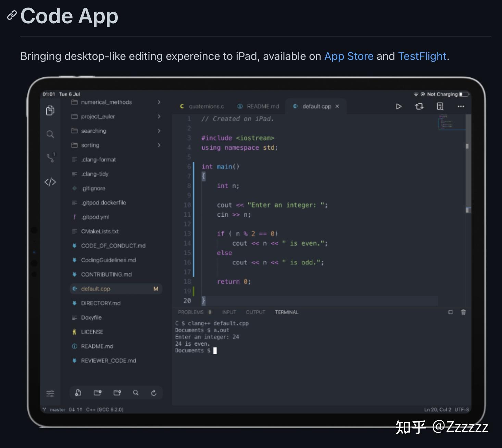Run the code with the play icon
Image resolution: width=502 pixels, height=448 pixels.
(x=398, y=106)
